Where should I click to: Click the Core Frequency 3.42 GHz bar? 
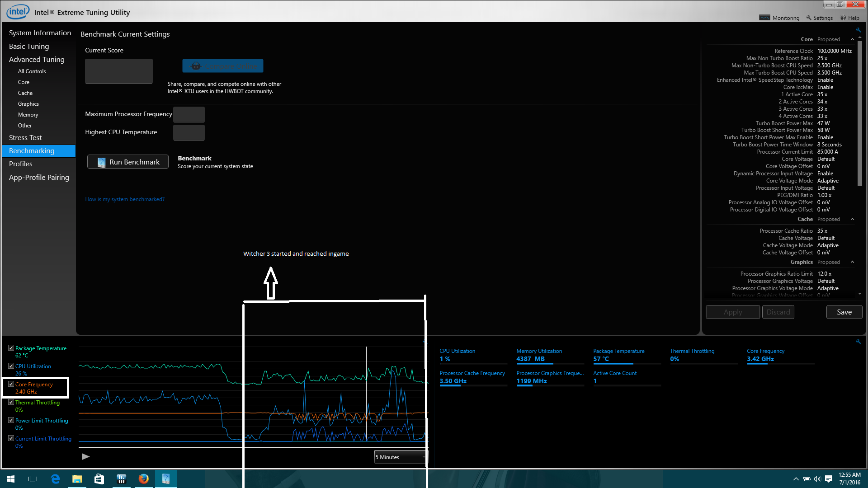[781, 364]
